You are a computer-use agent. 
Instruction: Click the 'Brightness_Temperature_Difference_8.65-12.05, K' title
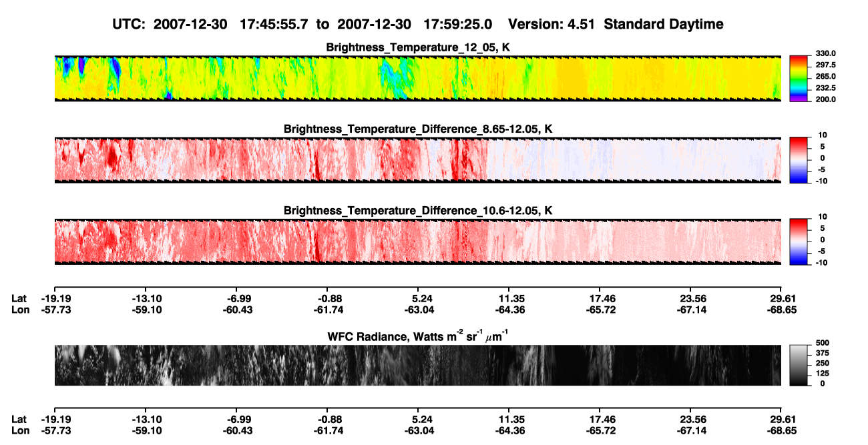[x=418, y=129]
